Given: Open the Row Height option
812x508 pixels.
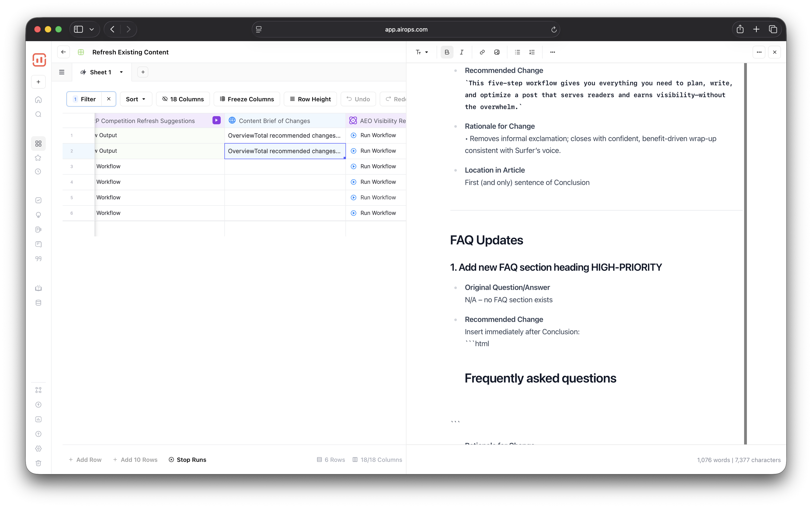Looking at the screenshot, I should tap(310, 99).
